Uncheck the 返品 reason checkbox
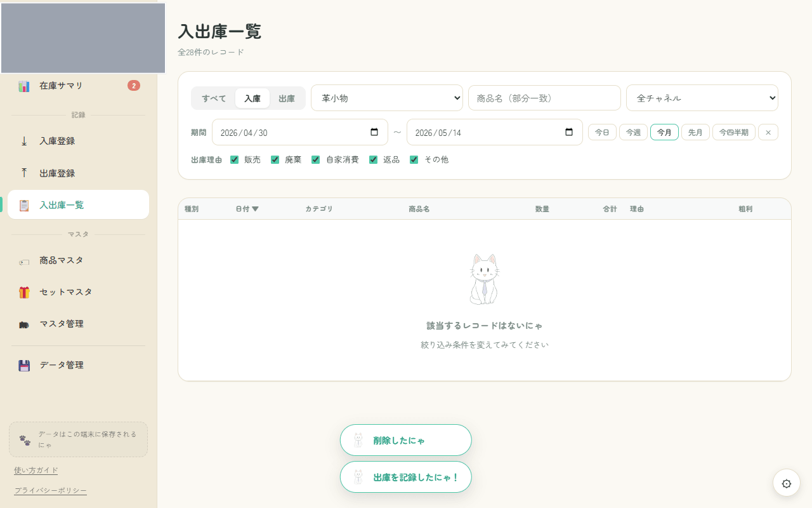This screenshot has height=508, width=812. pos(374,159)
